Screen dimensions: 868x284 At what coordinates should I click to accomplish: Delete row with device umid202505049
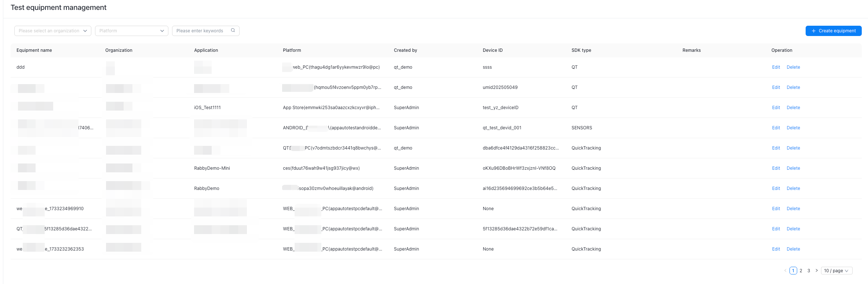coord(793,87)
